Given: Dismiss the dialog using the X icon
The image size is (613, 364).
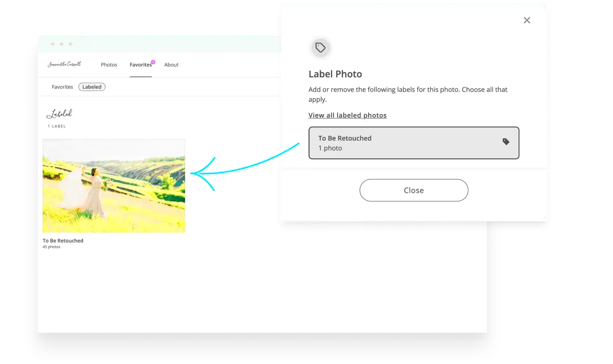Looking at the screenshot, I should (527, 20).
